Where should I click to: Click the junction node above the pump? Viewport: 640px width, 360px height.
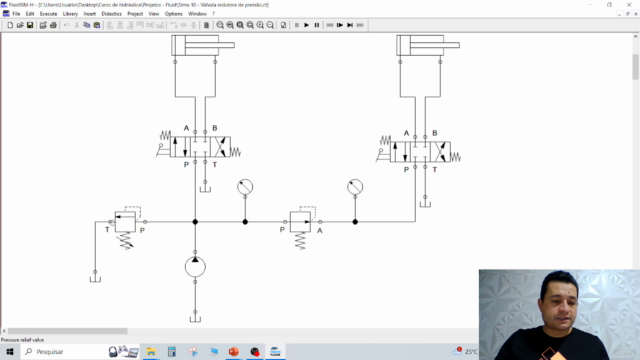click(x=195, y=222)
